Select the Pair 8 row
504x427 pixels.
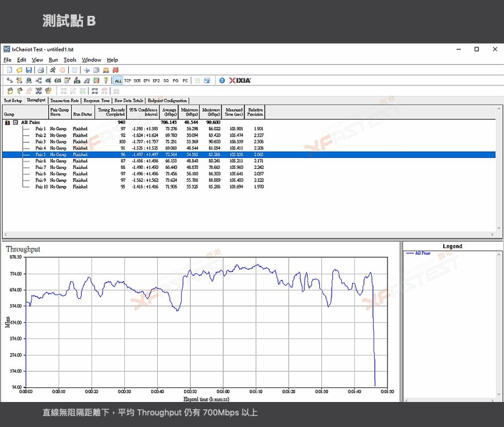coord(40,174)
